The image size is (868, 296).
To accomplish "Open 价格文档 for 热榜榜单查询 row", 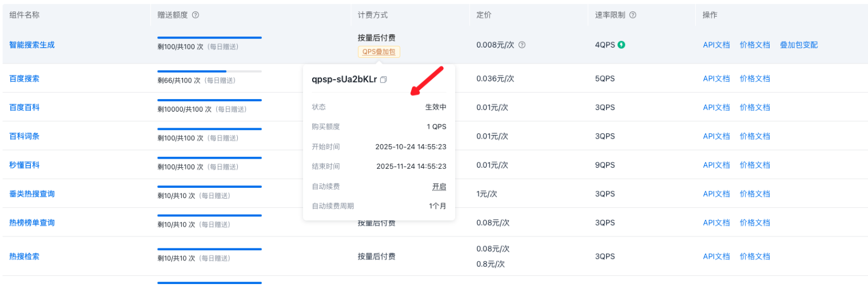I will (755, 222).
